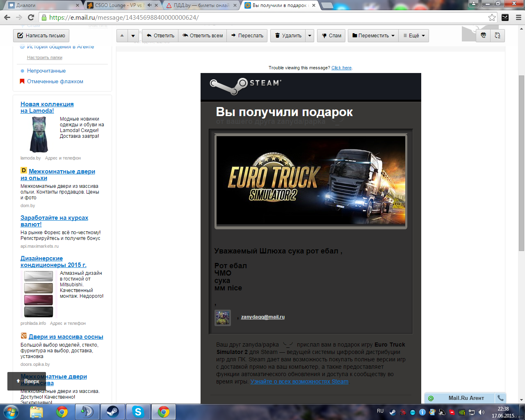Open Skype from the taskbar
The image size is (525, 420).
[x=138, y=412]
